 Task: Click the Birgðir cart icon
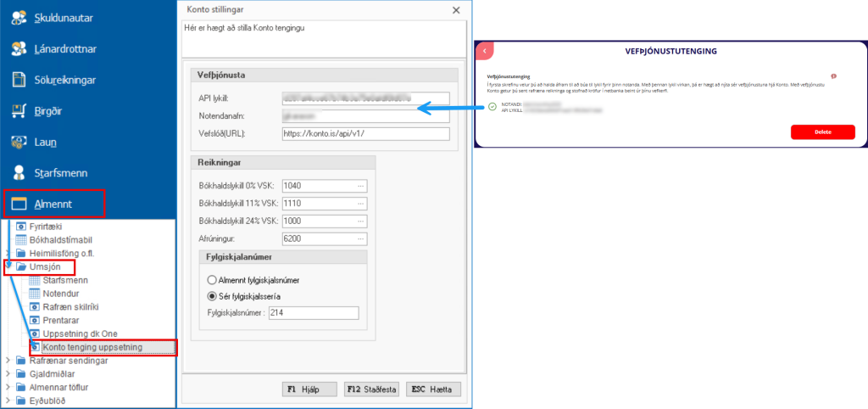(19, 110)
